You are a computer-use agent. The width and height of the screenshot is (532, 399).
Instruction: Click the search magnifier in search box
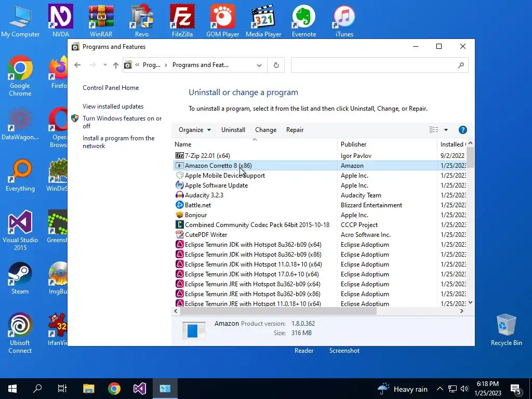tap(461, 65)
